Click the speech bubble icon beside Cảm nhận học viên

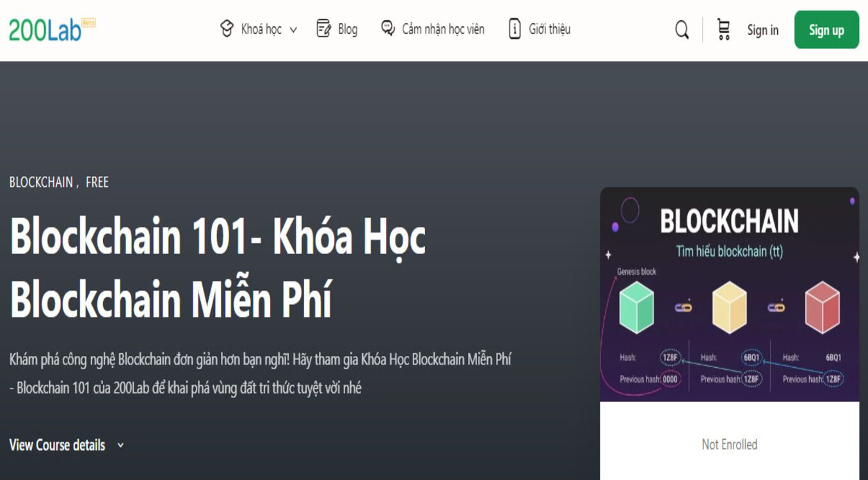(387, 29)
